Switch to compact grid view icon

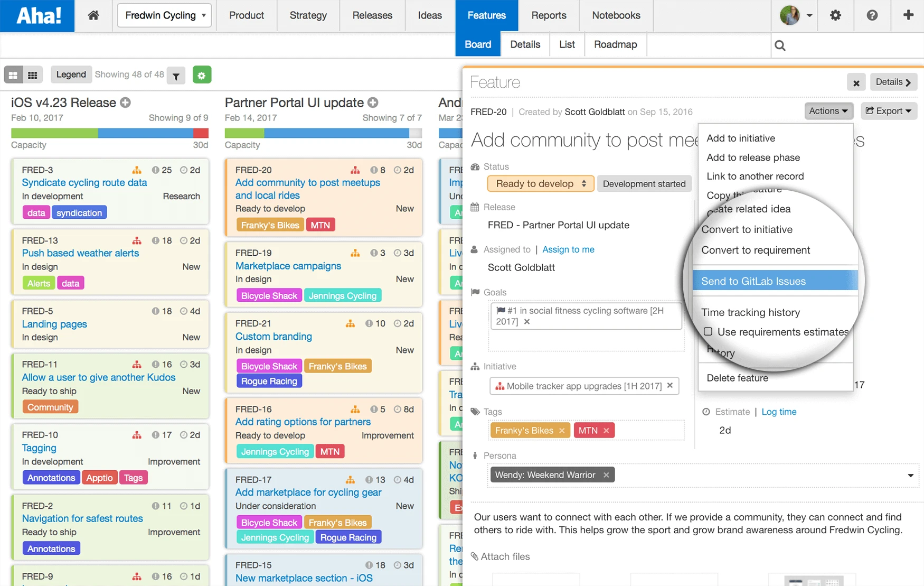coord(33,75)
